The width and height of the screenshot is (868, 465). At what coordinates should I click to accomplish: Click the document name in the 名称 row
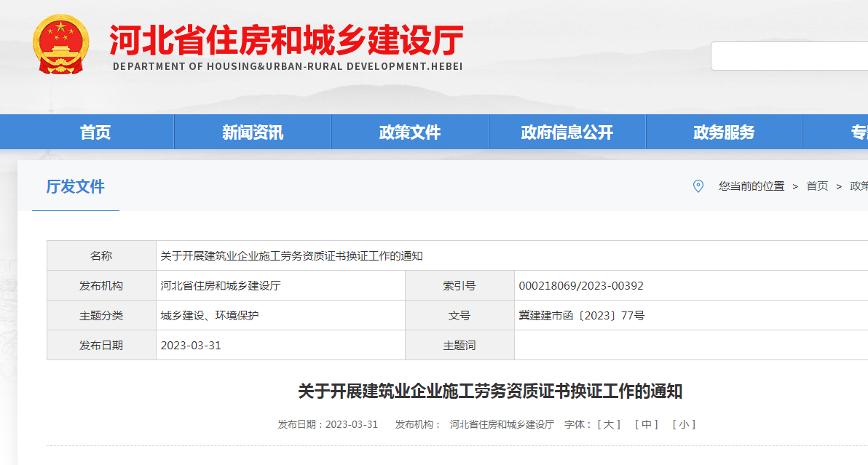click(x=291, y=256)
